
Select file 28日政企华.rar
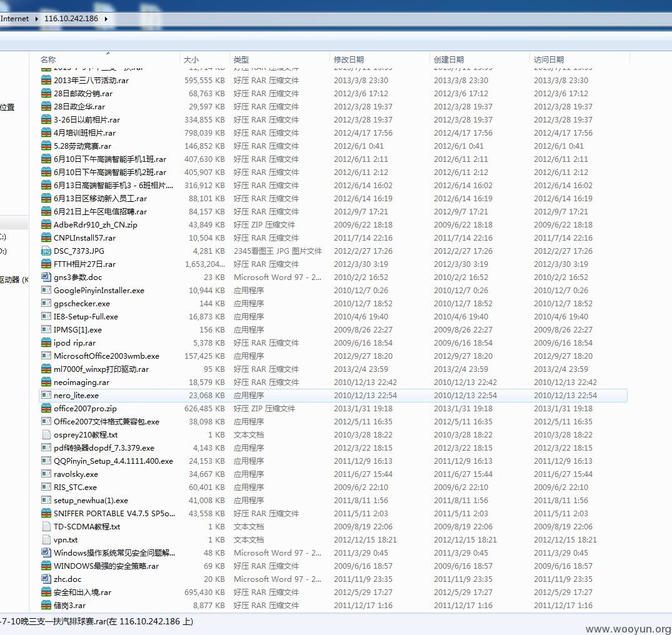tap(79, 106)
